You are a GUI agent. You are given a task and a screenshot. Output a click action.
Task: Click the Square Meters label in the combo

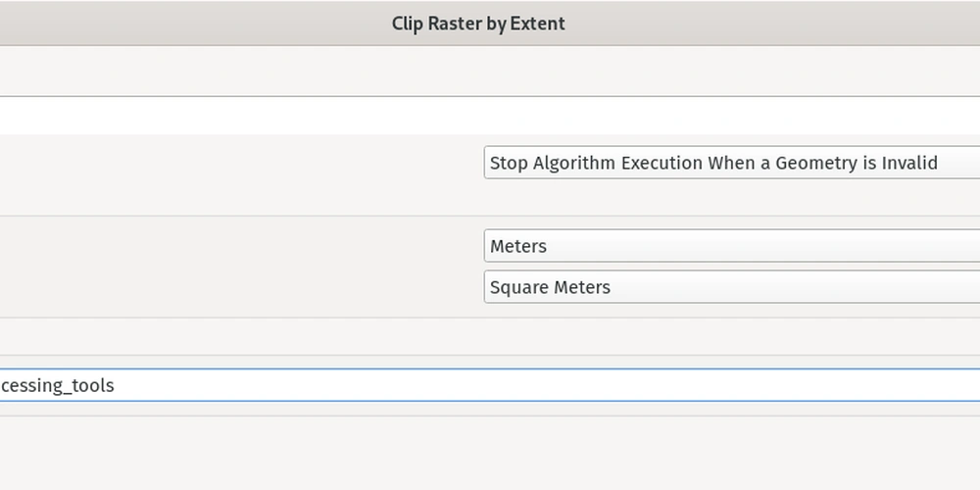pos(550,287)
